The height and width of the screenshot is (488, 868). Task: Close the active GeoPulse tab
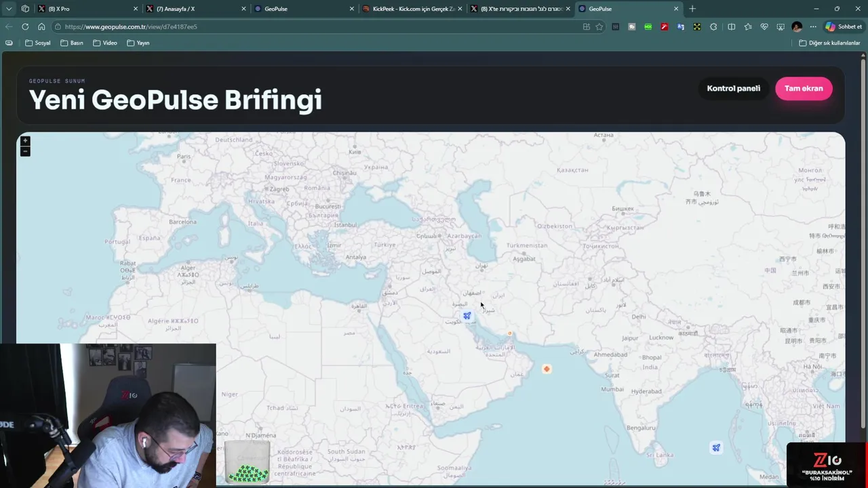[676, 9]
